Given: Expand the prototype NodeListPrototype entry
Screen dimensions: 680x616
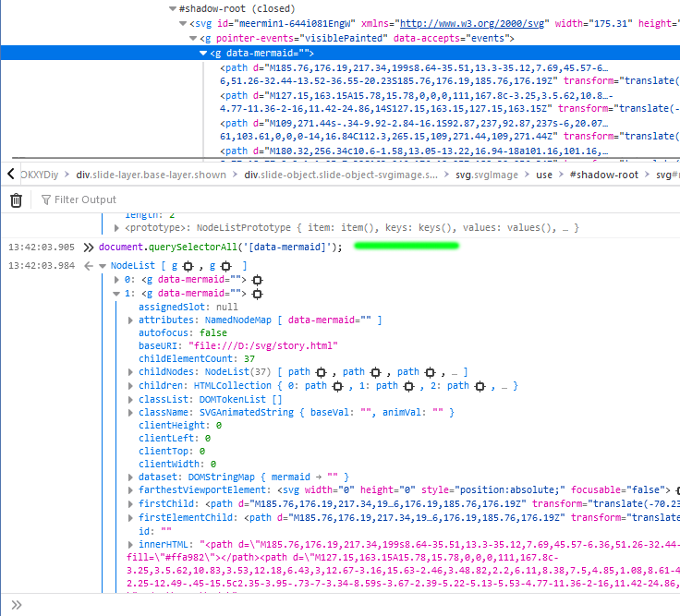Looking at the screenshot, I should pyautogui.click(x=116, y=227).
